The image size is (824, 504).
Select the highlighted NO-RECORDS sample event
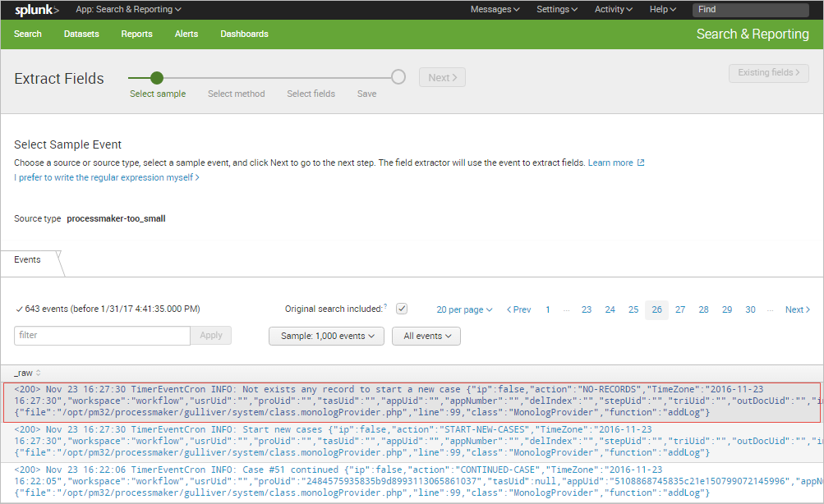point(411,401)
